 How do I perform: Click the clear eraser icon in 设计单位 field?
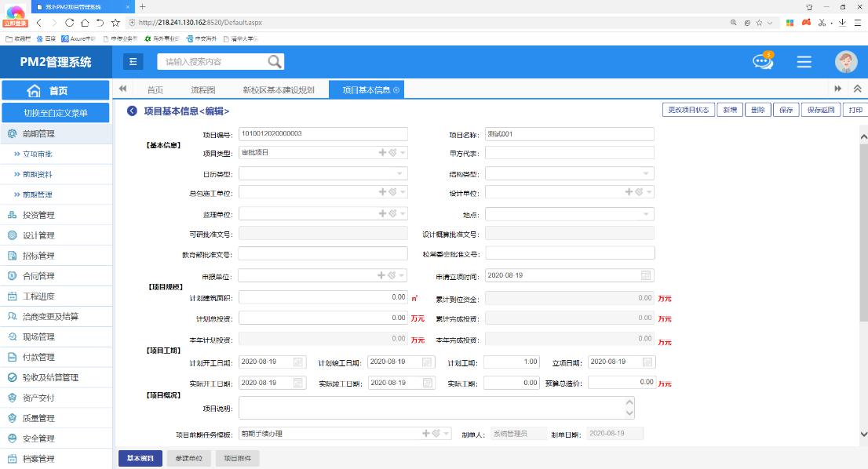(x=639, y=192)
